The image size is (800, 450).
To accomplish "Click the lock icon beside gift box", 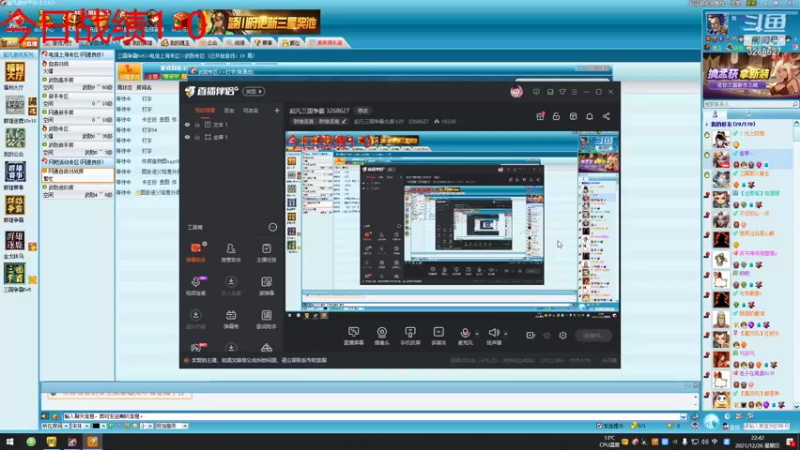I will coord(556,116).
